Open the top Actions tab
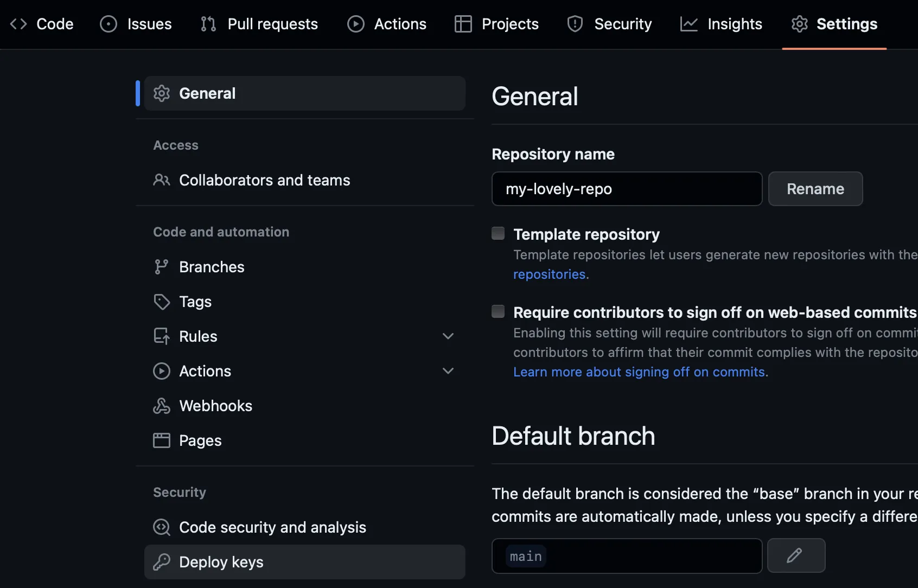 [387, 24]
